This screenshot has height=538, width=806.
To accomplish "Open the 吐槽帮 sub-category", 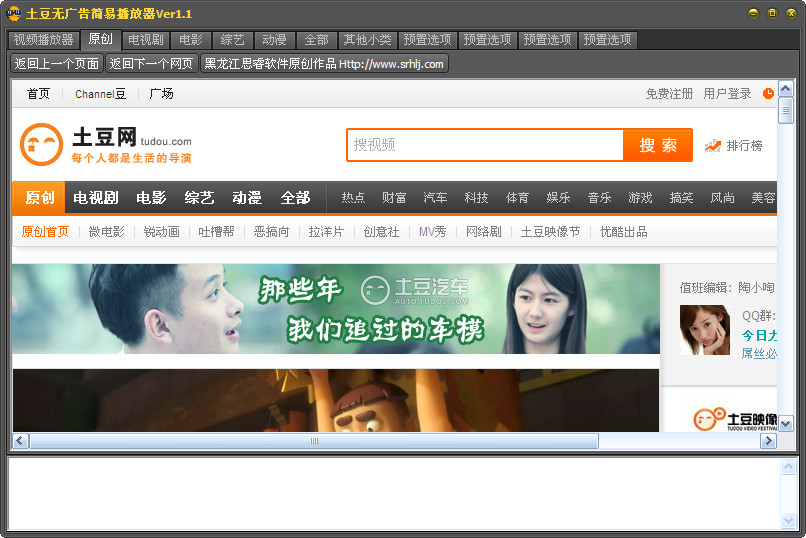I will (x=216, y=232).
